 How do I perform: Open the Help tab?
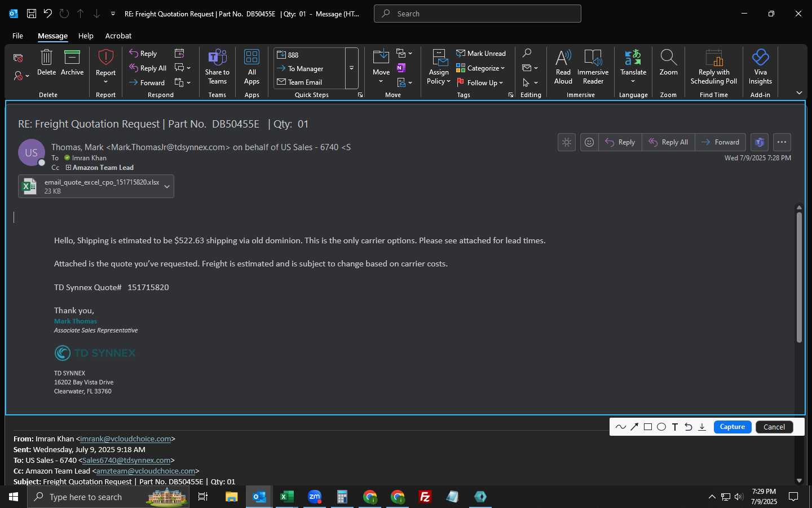coord(86,36)
